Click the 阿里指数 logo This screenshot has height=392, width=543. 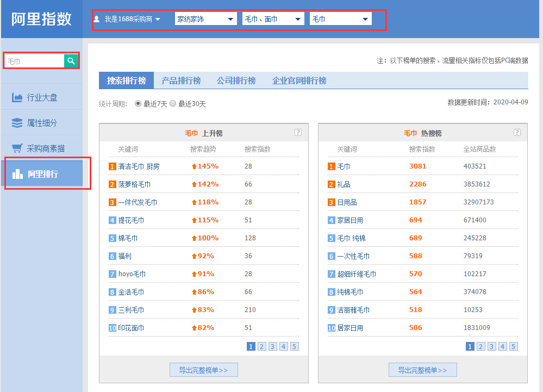[x=41, y=19]
